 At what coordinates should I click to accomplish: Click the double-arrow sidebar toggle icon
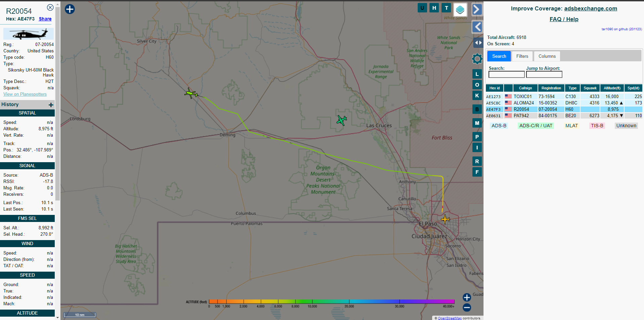click(478, 43)
